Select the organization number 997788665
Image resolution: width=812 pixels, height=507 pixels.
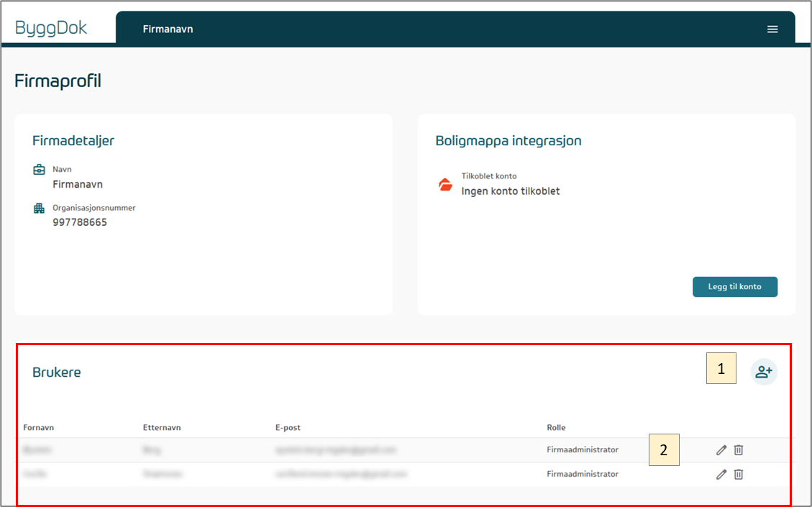80,222
